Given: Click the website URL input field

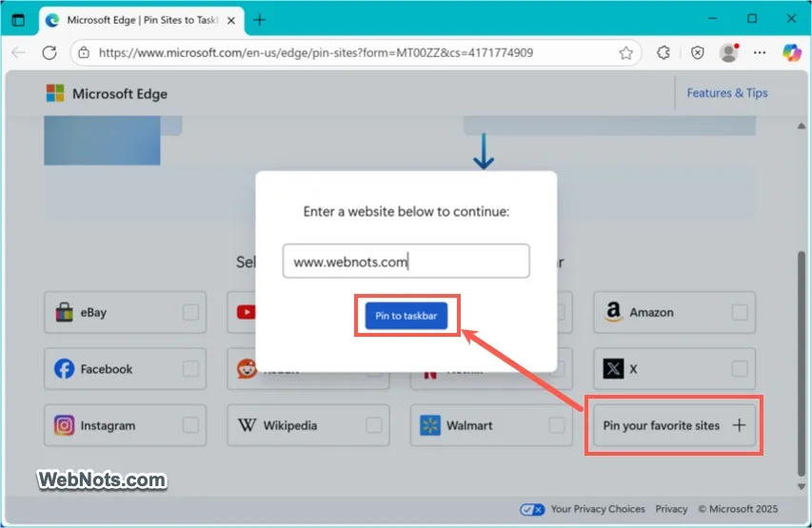Looking at the screenshot, I should (406, 262).
